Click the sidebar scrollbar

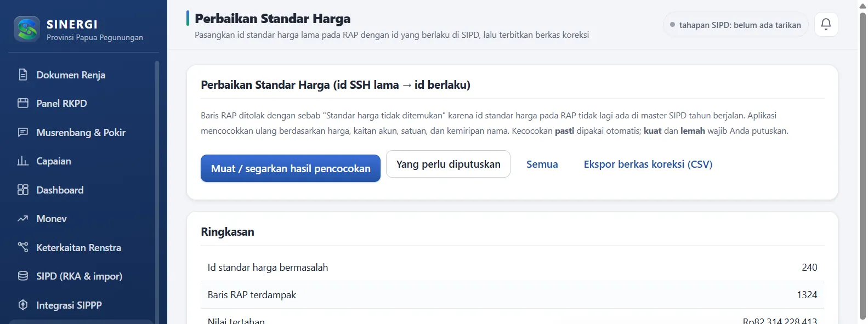click(x=157, y=192)
